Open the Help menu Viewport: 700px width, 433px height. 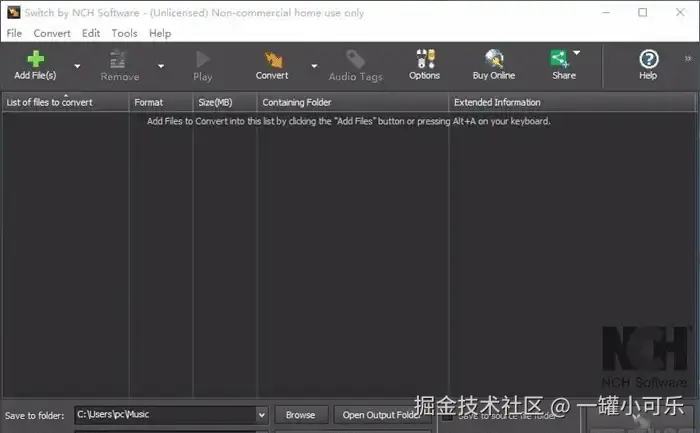coord(160,33)
